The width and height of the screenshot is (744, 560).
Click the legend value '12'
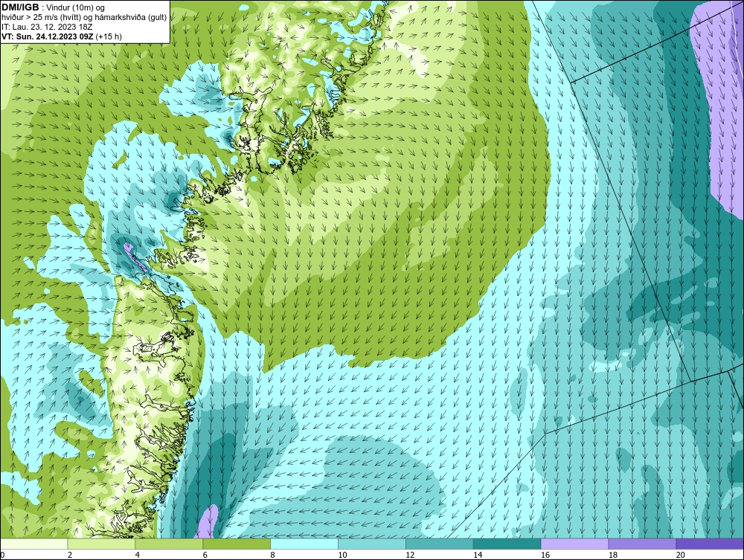pyautogui.click(x=410, y=555)
